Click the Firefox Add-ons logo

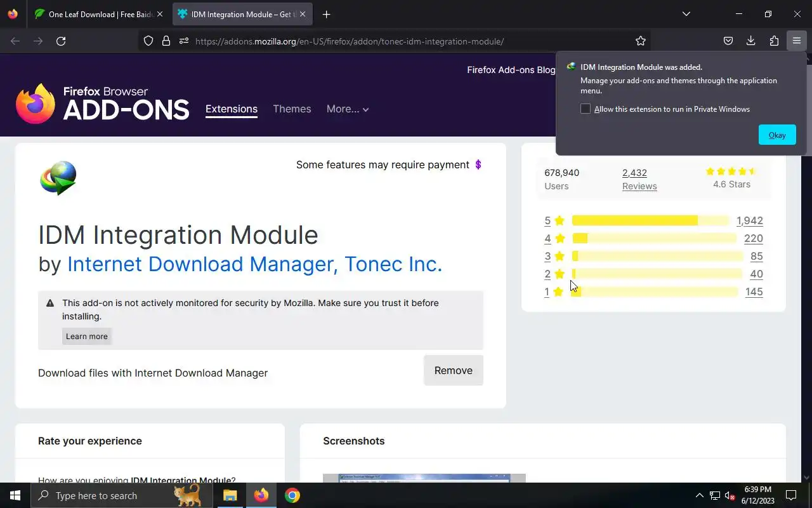pyautogui.click(x=102, y=103)
